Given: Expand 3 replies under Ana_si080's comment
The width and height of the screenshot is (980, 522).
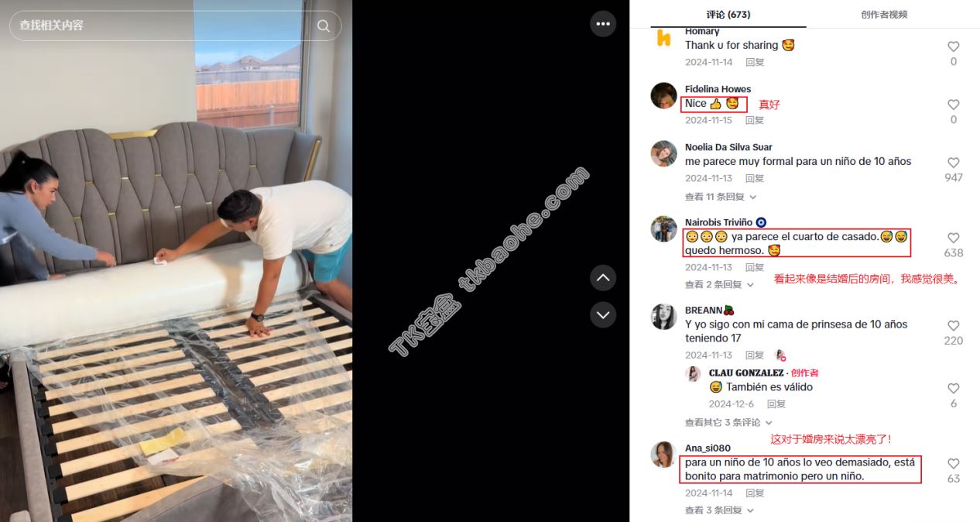Looking at the screenshot, I should [x=719, y=510].
